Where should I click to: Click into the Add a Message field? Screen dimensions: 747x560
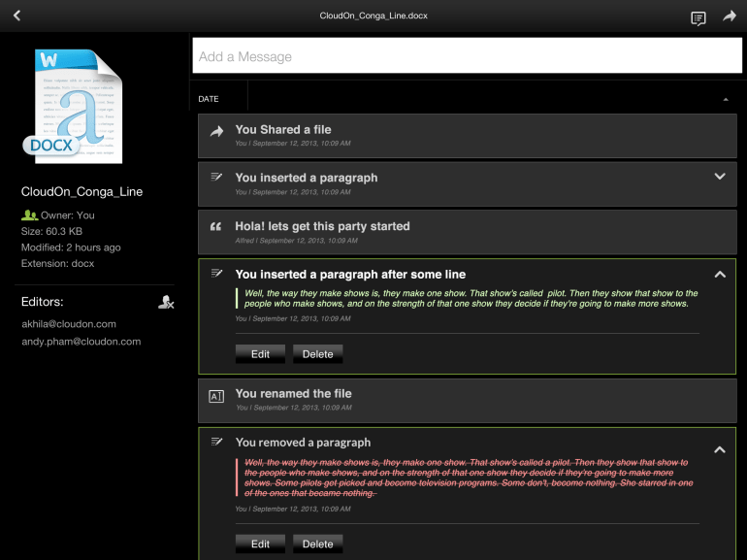(467, 56)
